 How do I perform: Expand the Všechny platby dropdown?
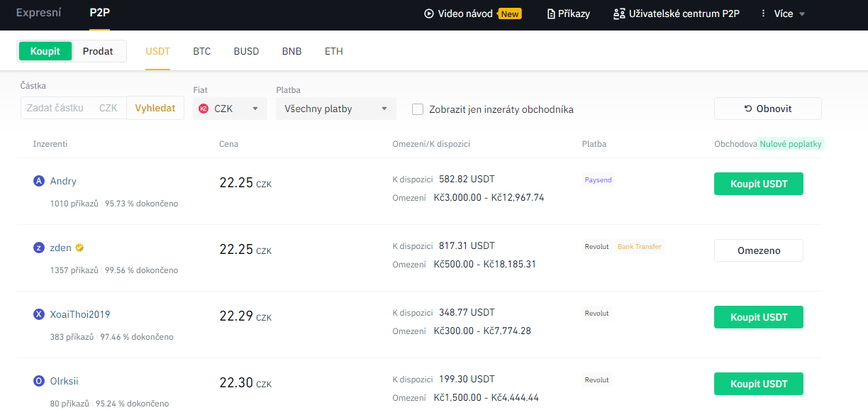(x=335, y=109)
